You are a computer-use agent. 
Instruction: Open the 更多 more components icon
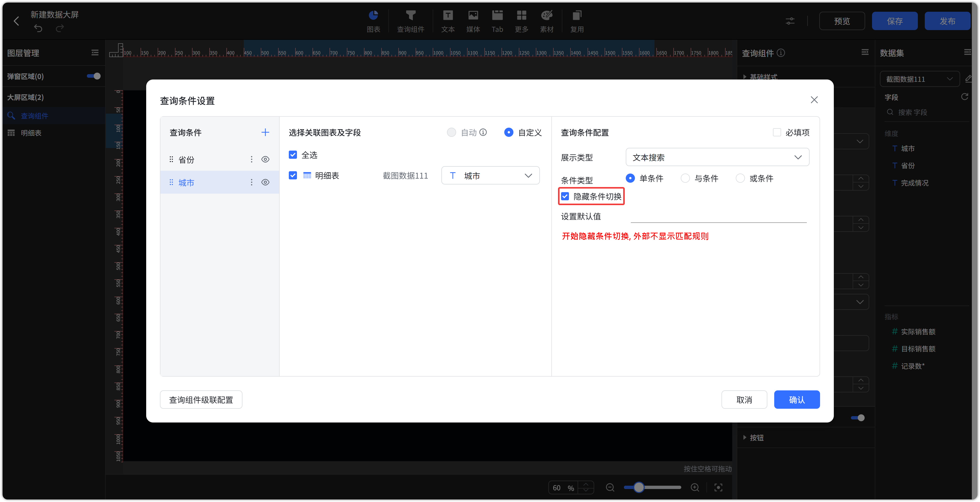[522, 21]
